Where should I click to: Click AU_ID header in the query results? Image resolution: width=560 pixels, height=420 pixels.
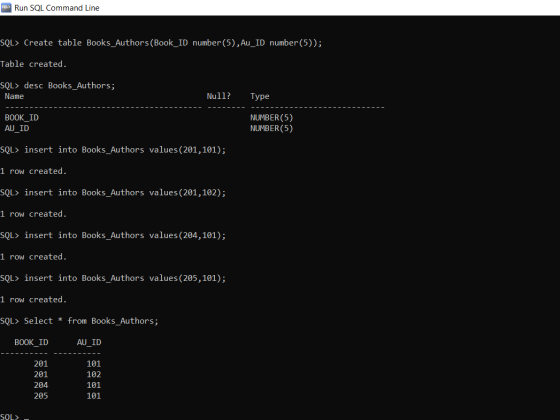(x=89, y=342)
